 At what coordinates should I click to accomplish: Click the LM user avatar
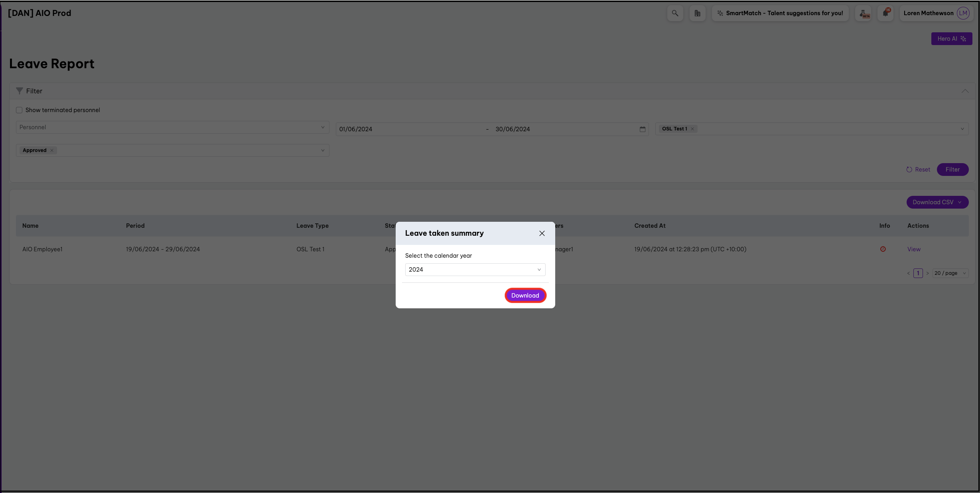[963, 13]
